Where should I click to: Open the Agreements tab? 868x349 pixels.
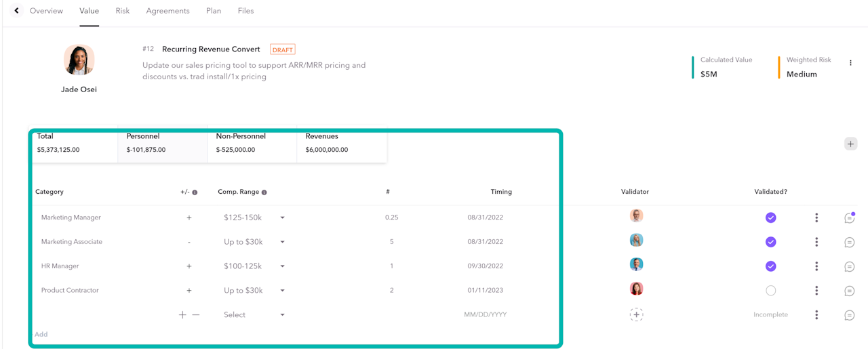click(x=167, y=11)
